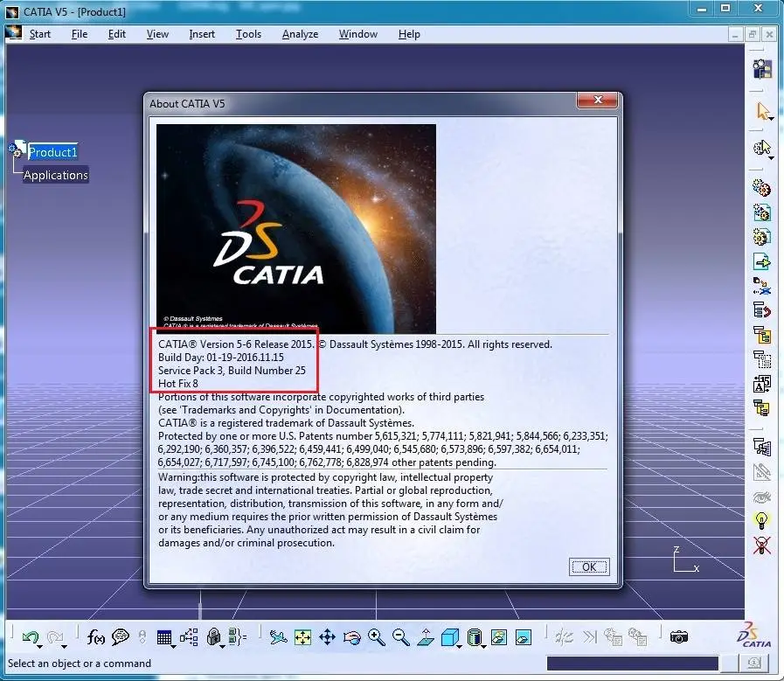Expand the padlock icon dropdown arrow
The height and width of the screenshot is (681, 784).
click(x=222, y=647)
